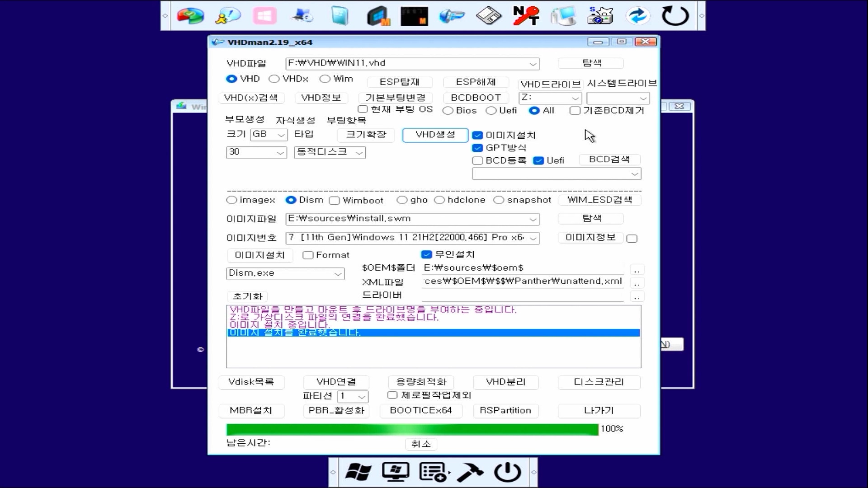Viewport: 868px width, 488px height.
Task: Switch to the 부모생성 tab
Action: [x=245, y=119]
